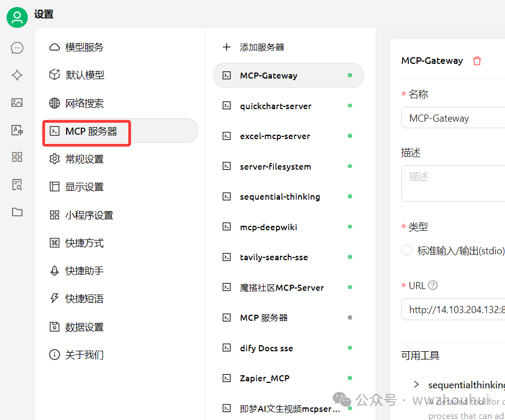
Task: Open 网络搜索 settings
Action: (121, 103)
